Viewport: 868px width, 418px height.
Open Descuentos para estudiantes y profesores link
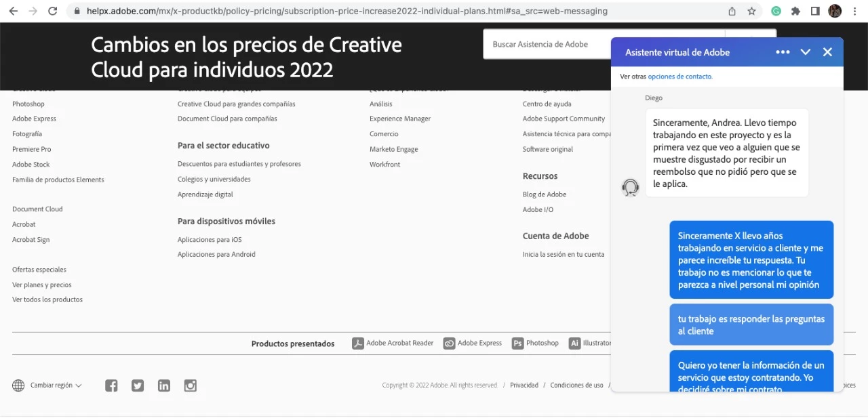(239, 164)
